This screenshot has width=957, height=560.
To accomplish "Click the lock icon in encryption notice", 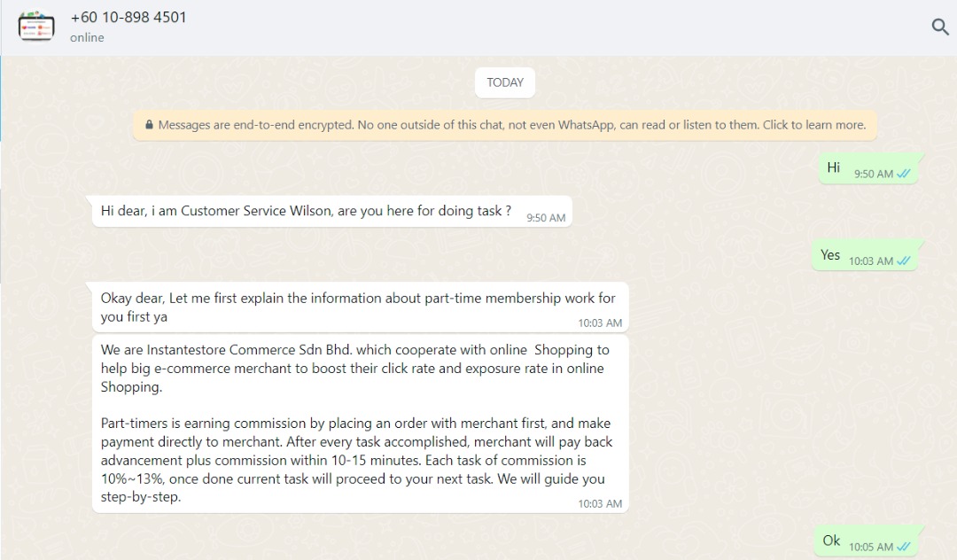I will tap(149, 125).
